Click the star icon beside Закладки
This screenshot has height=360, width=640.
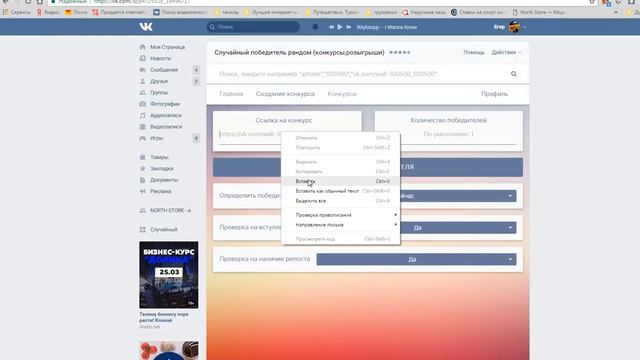pyautogui.click(x=142, y=169)
